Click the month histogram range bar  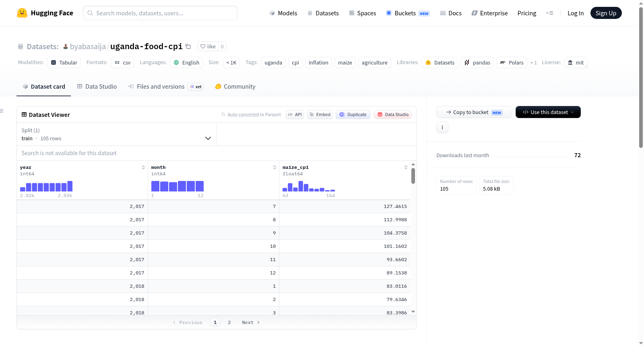178,186
